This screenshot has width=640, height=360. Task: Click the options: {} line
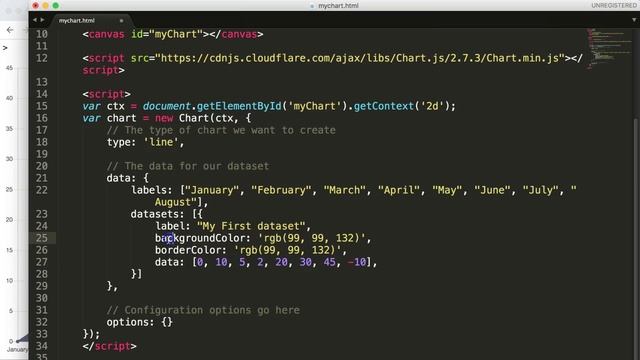[x=140, y=322]
